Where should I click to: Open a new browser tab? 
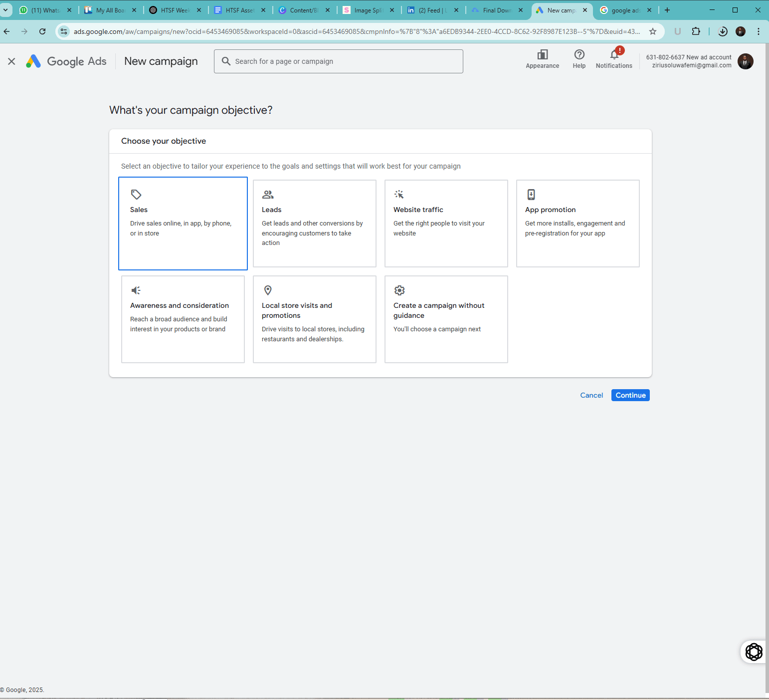tap(667, 10)
